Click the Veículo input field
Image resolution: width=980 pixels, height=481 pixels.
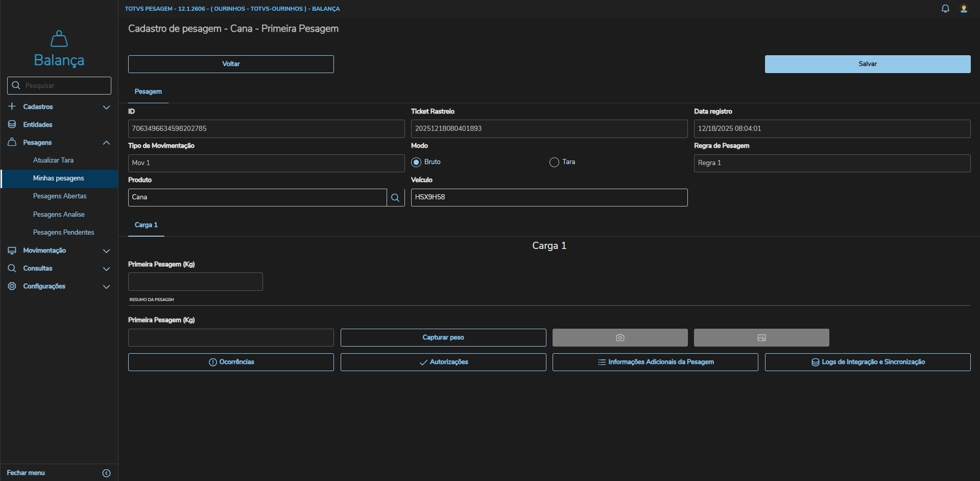(549, 197)
